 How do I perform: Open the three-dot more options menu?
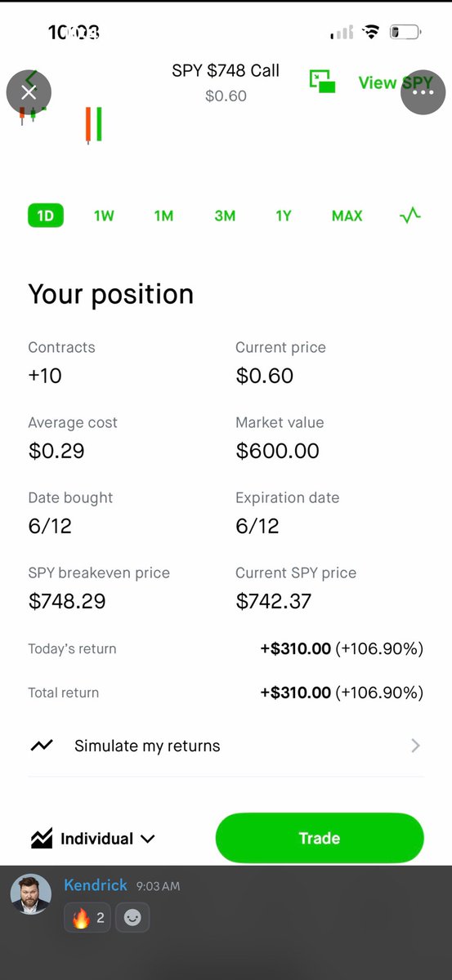423,92
